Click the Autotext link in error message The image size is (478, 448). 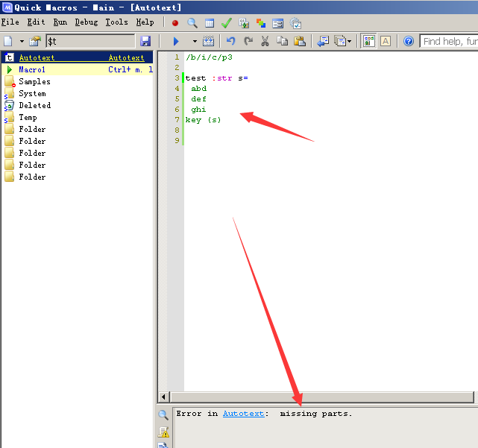(x=243, y=413)
